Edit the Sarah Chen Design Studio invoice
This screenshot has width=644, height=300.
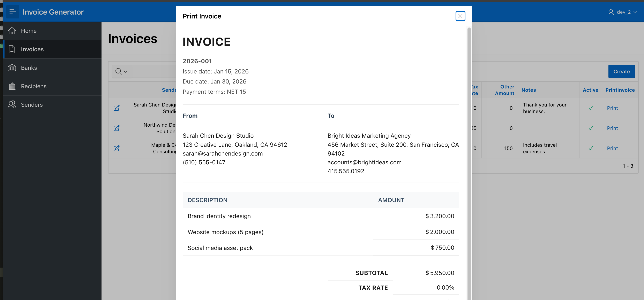coord(117,108)
